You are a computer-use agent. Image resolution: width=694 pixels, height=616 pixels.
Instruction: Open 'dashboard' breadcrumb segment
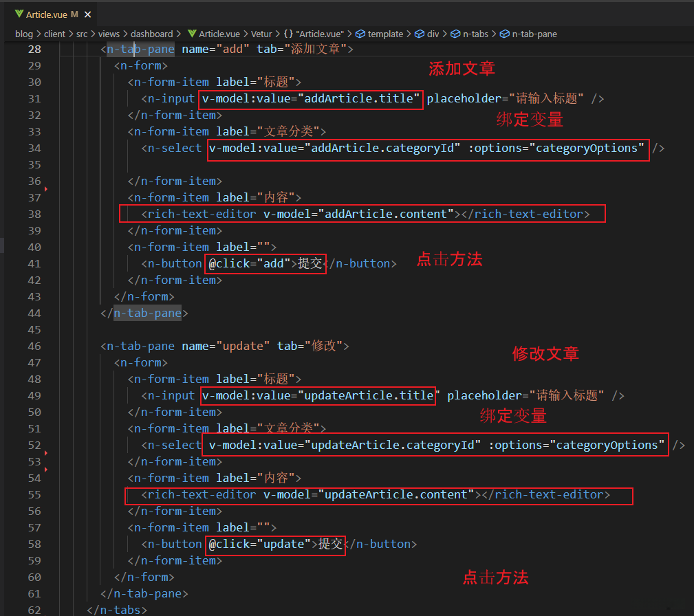pos(152,34)
